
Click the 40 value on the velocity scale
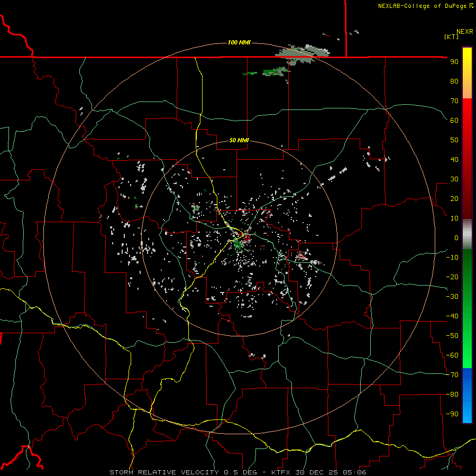[x=454, y=159]
